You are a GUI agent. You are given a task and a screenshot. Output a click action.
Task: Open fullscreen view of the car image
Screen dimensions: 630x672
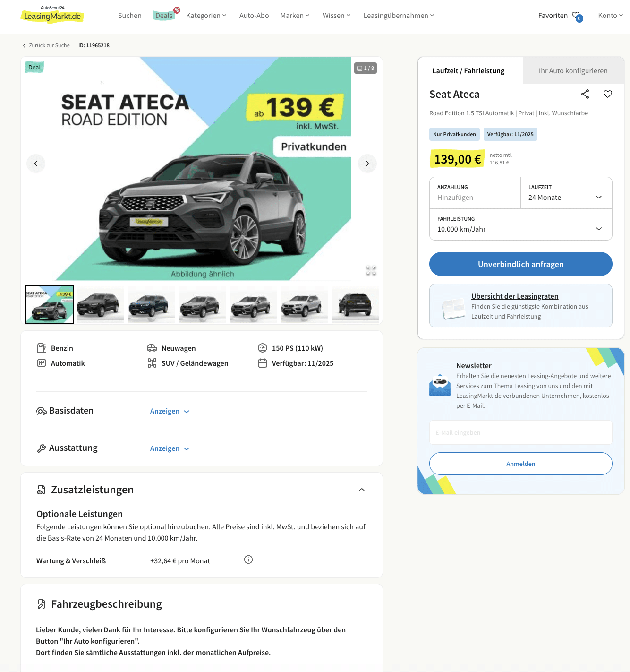tap(371, 271)
